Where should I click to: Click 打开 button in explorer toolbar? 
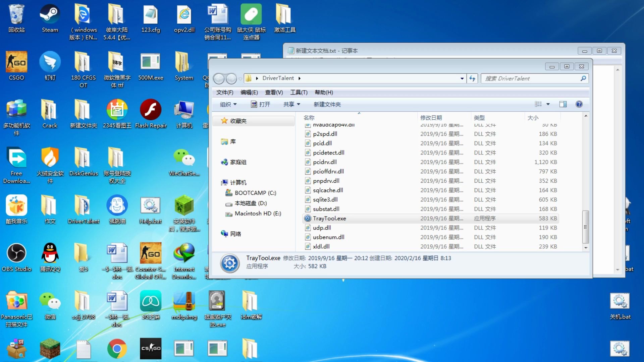point(261,104)
